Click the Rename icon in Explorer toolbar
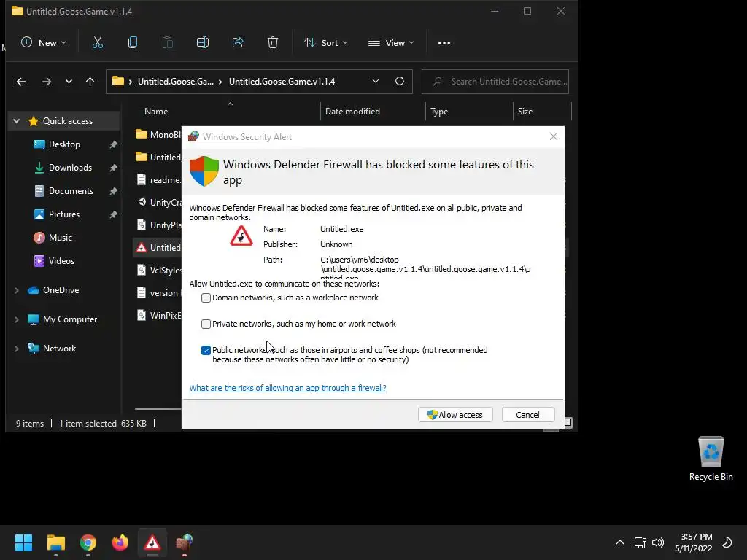This screenshot has width=747, height=560. 203,42
